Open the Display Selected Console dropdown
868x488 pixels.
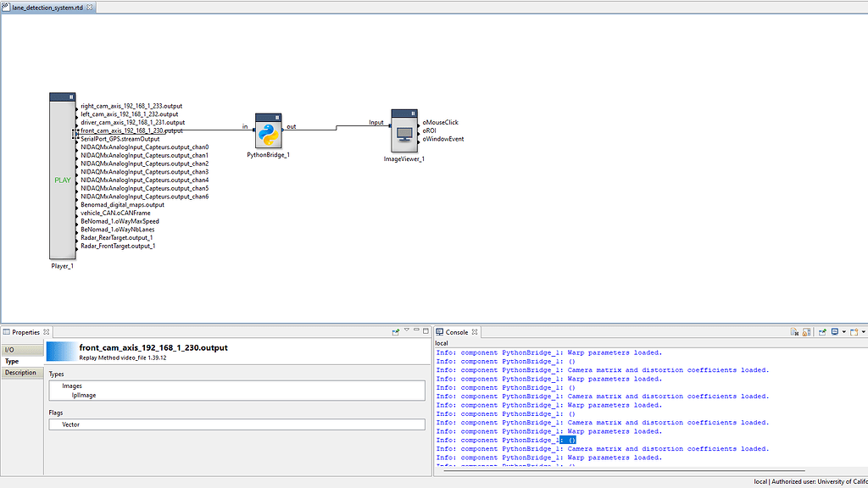point(844,331)
